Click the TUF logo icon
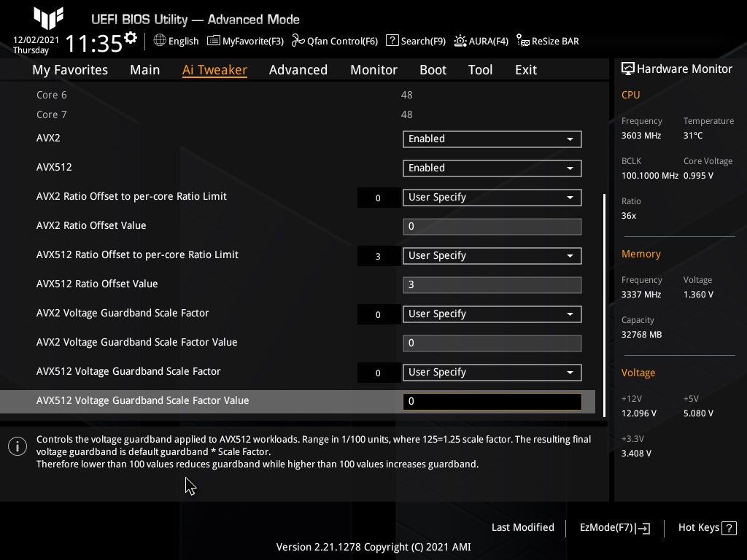 tap(49, 18)
